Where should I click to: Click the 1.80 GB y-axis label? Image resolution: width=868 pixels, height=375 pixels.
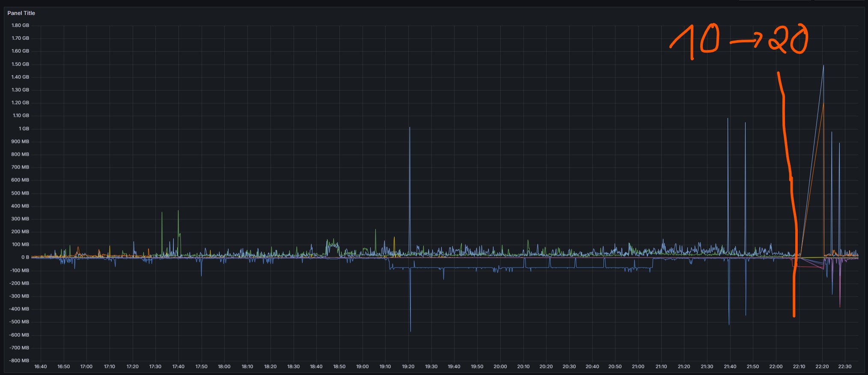[20, 25]
